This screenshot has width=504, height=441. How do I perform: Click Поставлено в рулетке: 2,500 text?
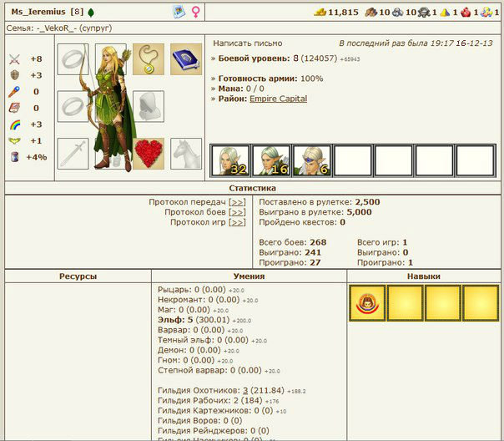[x=320, y=202]
